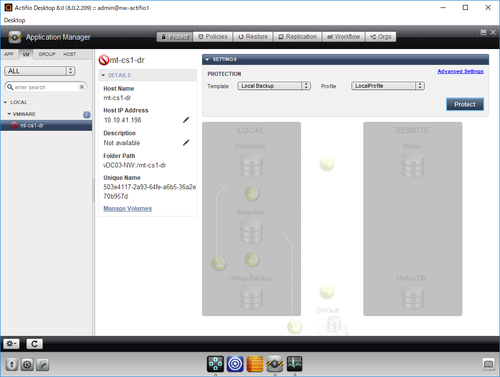Open the Application Manager dock icon
The height and width of the screenshot is (377, 500).
pos(275,364)
